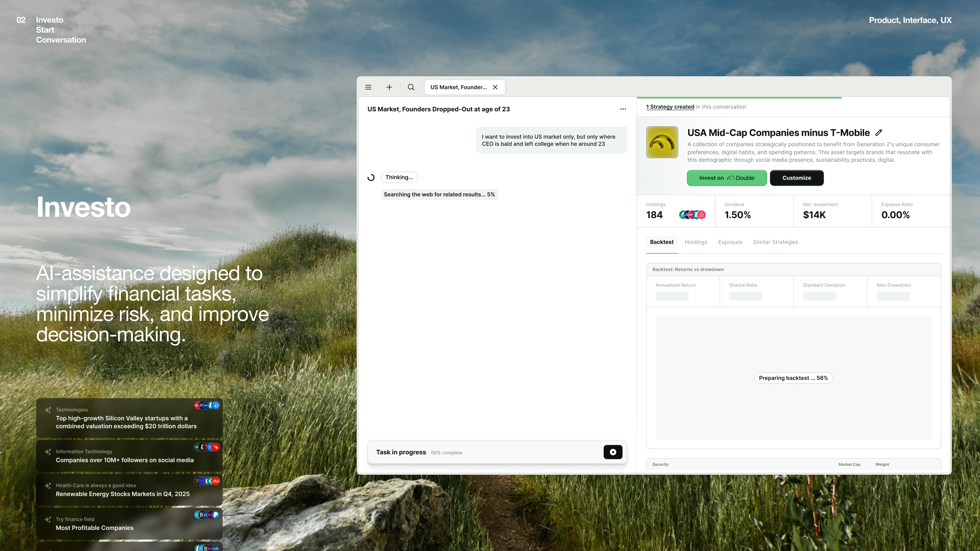Click the Invest on Double button
Viewport: 980px width, 551px height.
tap(727, 178)
